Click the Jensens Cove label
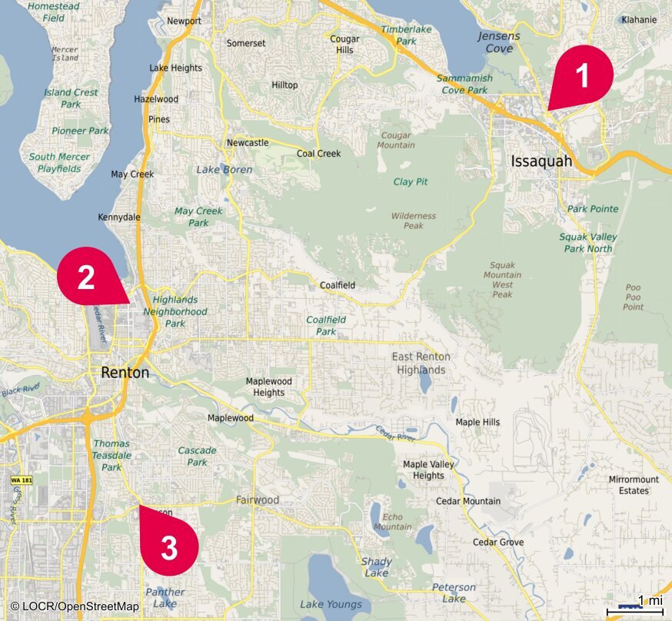Image resolution: width=672 pixels, height=621 pixels. point(499,42)
